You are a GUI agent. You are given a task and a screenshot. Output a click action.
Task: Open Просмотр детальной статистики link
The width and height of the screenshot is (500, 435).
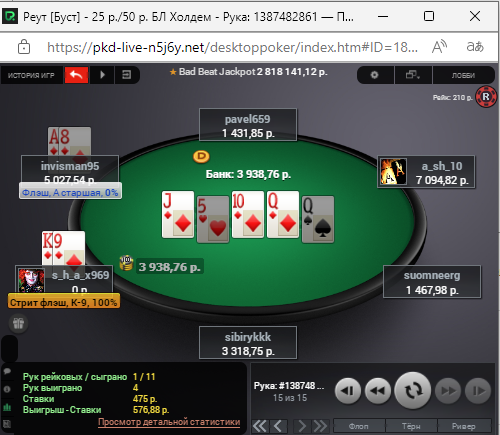[169, 422]
